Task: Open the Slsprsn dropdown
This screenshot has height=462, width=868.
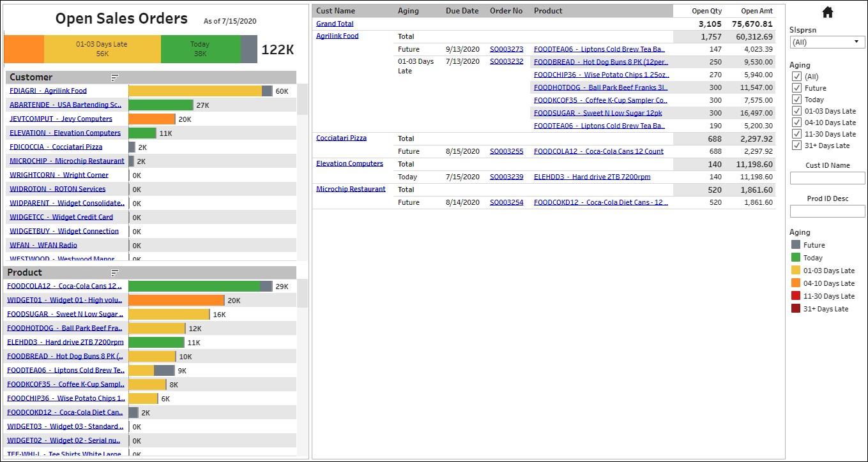Action: point(827,42)
